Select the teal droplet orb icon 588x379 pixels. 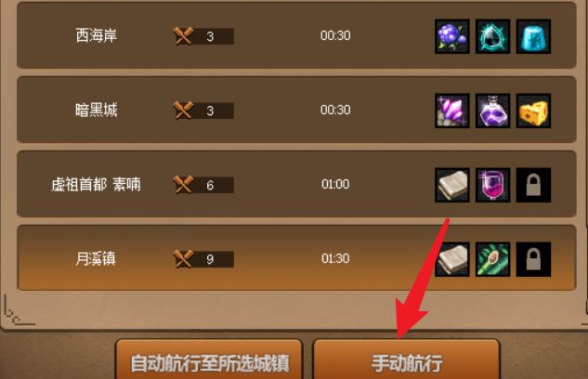tap(492, 36)
